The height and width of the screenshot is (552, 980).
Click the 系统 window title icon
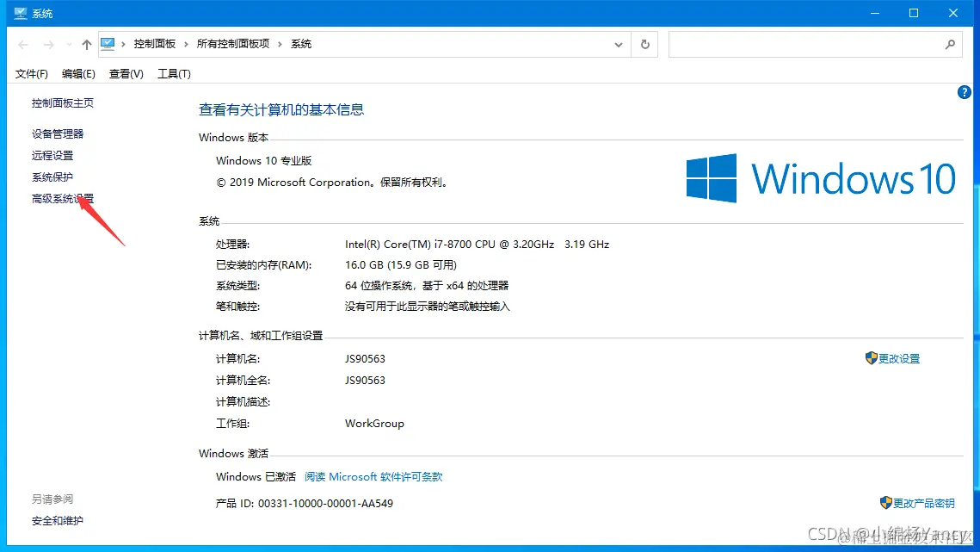click(x=21, y=13)
